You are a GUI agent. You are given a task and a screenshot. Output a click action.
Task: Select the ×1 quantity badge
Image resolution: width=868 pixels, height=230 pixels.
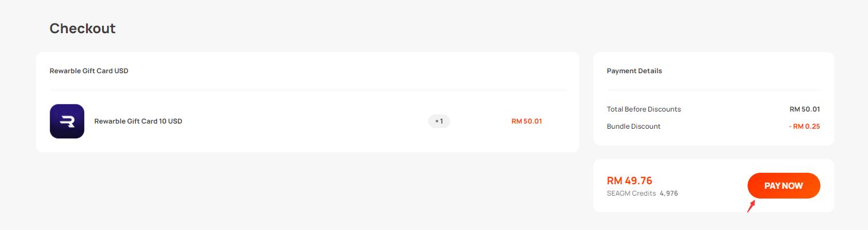[439, 121]
